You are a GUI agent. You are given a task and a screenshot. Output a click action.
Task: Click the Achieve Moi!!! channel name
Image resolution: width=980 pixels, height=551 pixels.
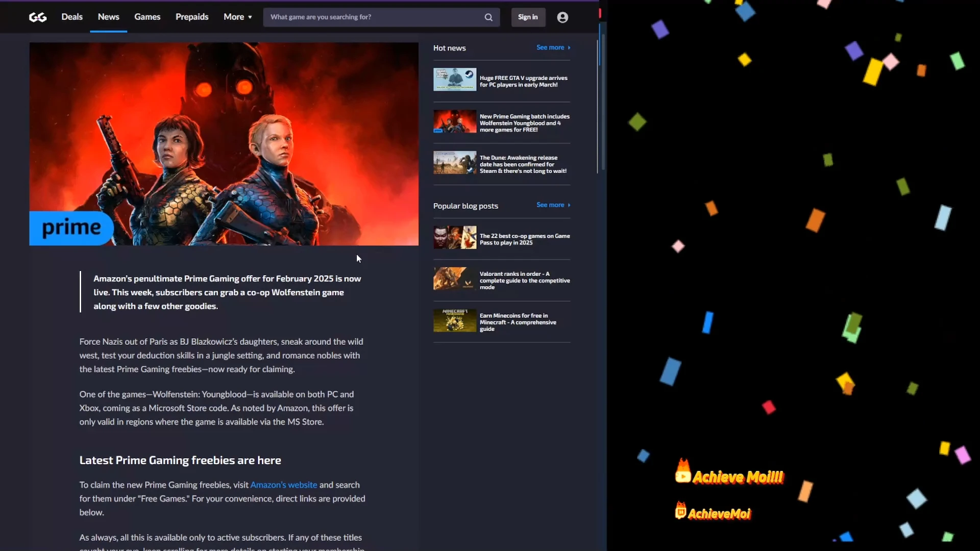(x=738, y=478)
